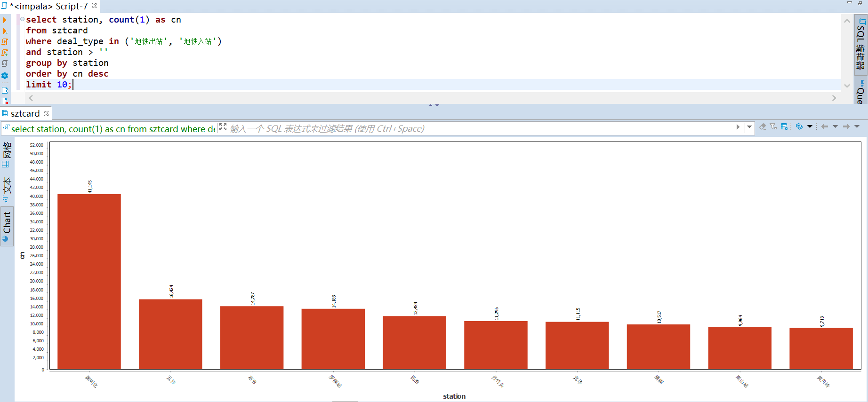Switch to the 网格 grid view tab
The height and width of the screenshot is (402, 868).
pyautogui.click(x=7, y=155)
